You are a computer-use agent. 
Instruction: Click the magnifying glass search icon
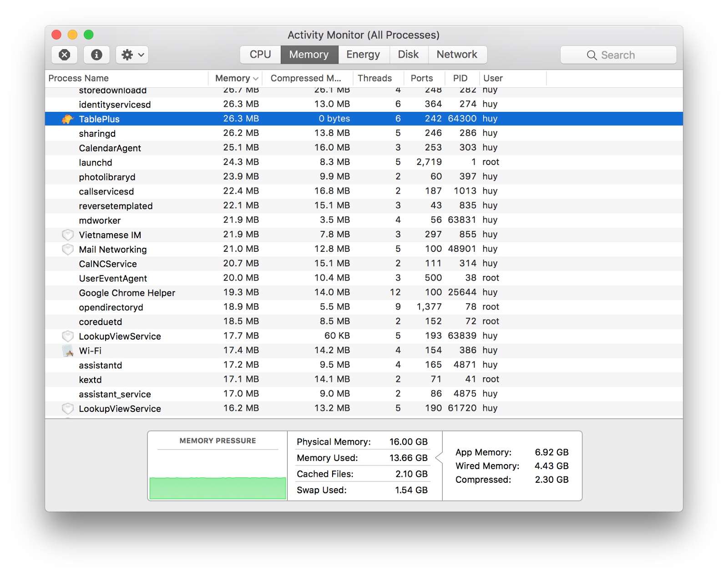pyautogui.click(x=591, y=55)
